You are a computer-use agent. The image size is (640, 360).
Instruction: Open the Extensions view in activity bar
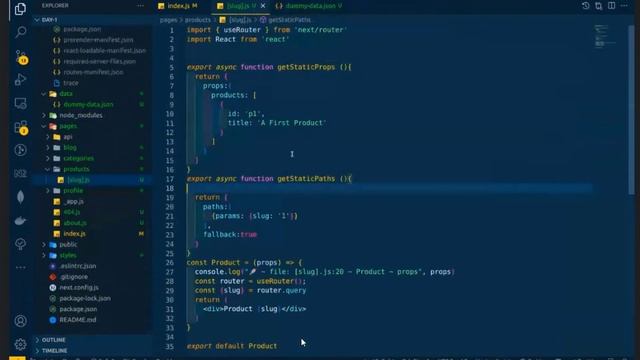(21, 127)
